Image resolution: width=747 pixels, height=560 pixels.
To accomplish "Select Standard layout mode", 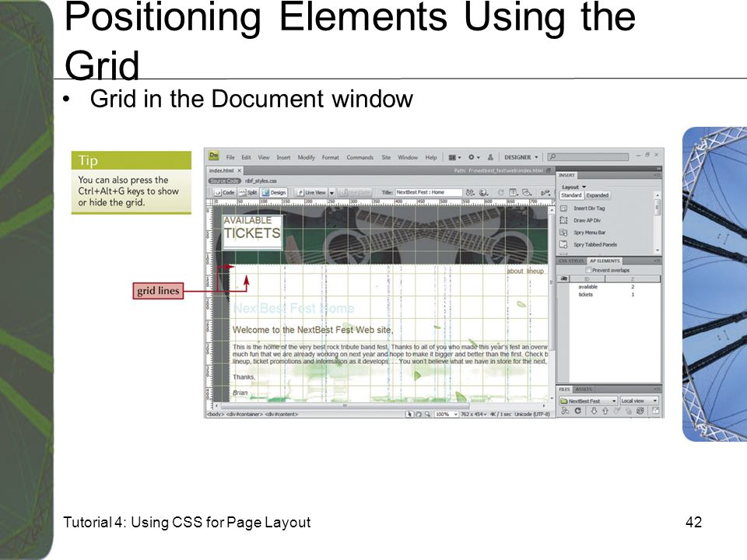I will click(x=571, y=195).
